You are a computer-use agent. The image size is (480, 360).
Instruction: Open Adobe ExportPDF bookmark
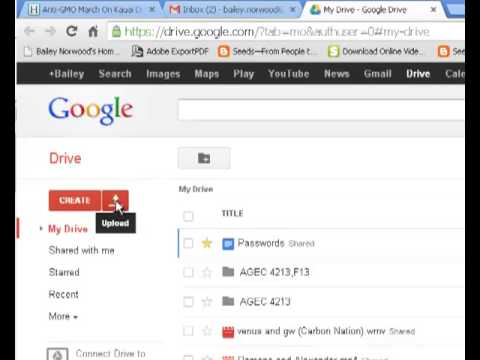coord(170,51)
